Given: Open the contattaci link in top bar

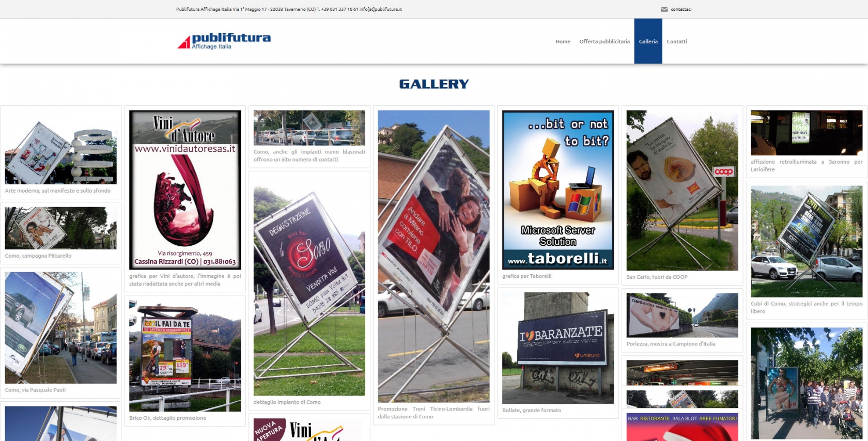Looking at the screenshot, I should [x=681, y=9].
